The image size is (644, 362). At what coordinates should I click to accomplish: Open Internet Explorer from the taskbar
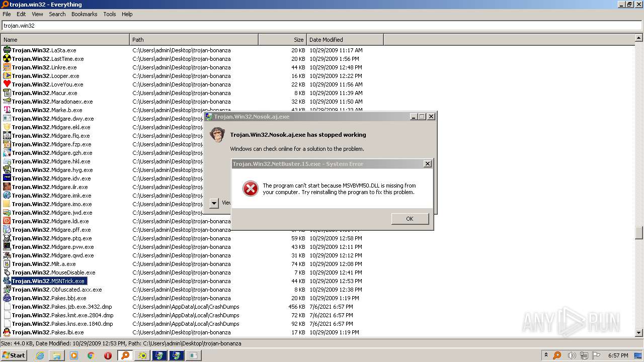point(40,355)
